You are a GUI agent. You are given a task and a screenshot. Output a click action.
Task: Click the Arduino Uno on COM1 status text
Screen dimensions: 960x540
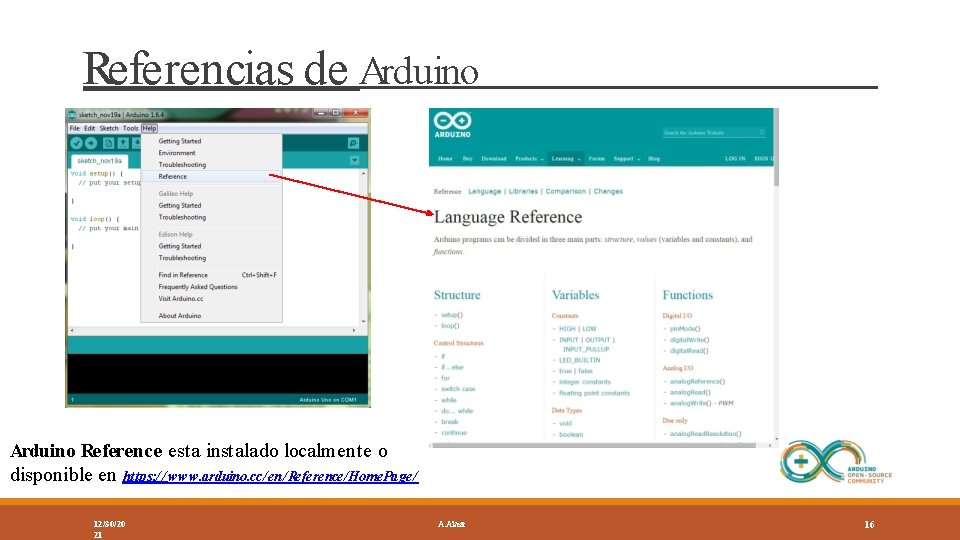pos(328,400)
